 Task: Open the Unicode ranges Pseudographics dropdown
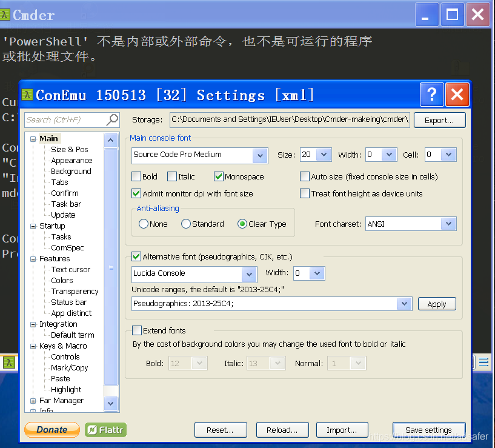pyautogui.click(x=404, y=304)
